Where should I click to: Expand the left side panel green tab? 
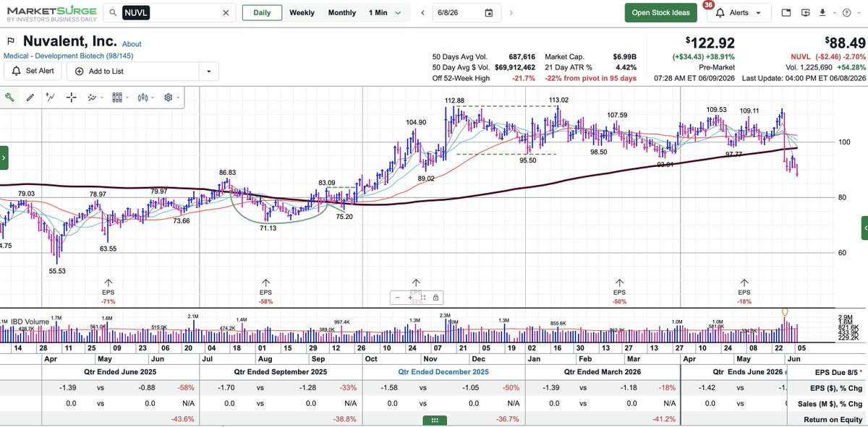pyautogui.click(x=4, y=157)
